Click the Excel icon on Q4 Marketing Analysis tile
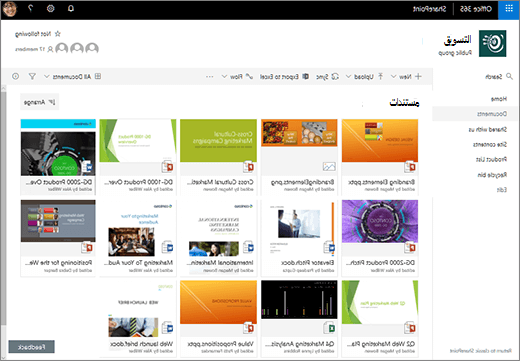520x361 pixels. pyautogui.click(x=329, y=328)
